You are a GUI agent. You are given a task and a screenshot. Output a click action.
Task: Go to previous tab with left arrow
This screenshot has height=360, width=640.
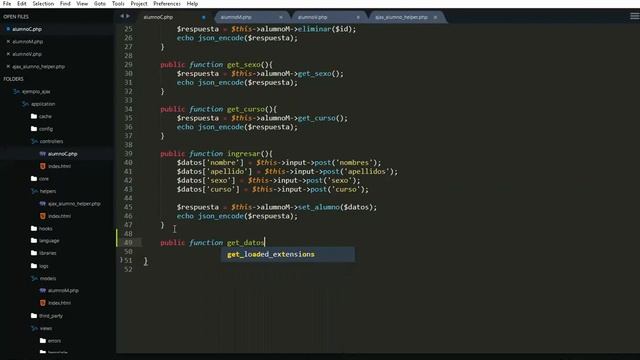(122, 16)
